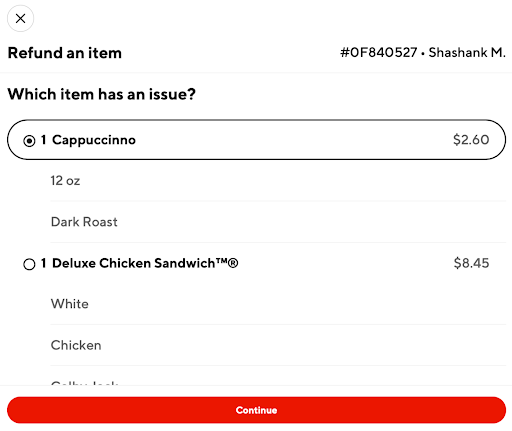Image resolution: width=512 pixels, height=431 pixels.
Task: Click the red Continue button
Action: point(256,410)
